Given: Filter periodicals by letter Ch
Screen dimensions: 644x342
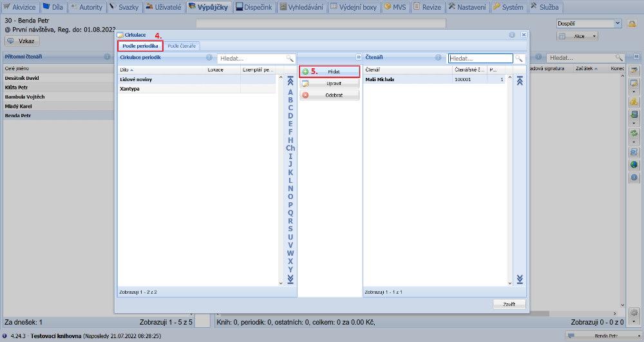Looking at the screenshot, I should tap(290, 148).
